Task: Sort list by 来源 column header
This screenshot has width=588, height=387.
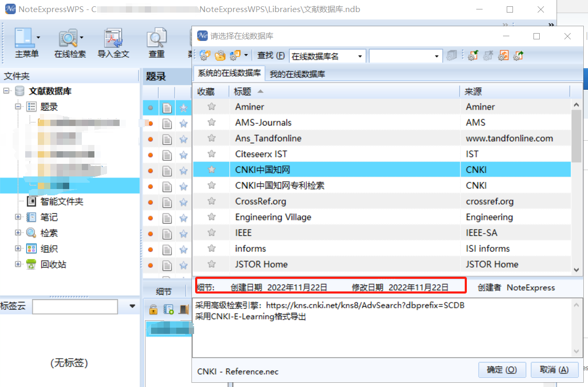Action: pyautogui.click(x=515, y=91)
